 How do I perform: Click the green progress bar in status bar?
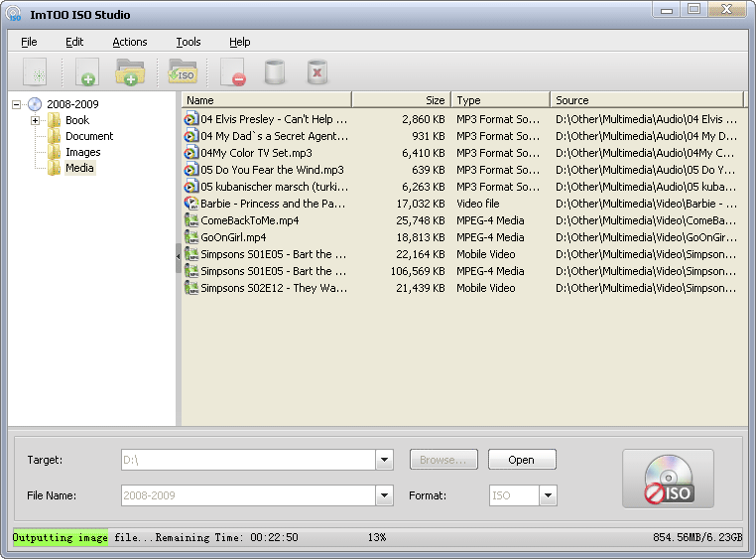tap(61, 537)
